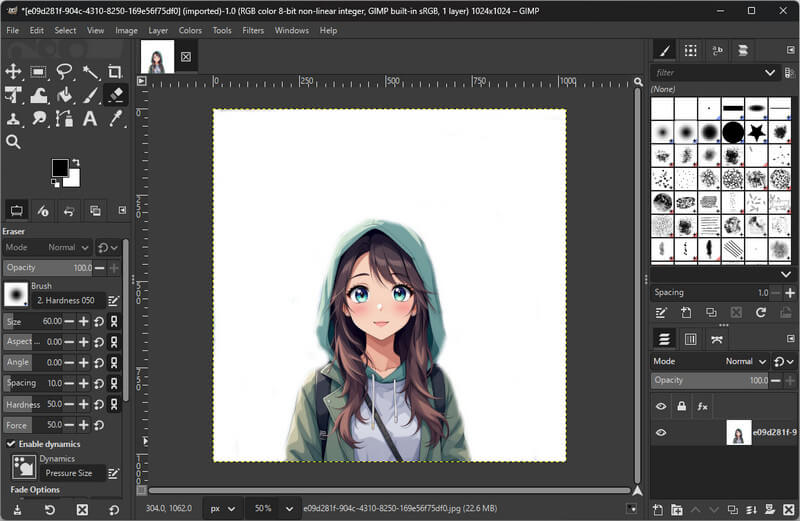Select the Paintbrush tool
Viewport: 800px width, 521px height.
(91, 95)
